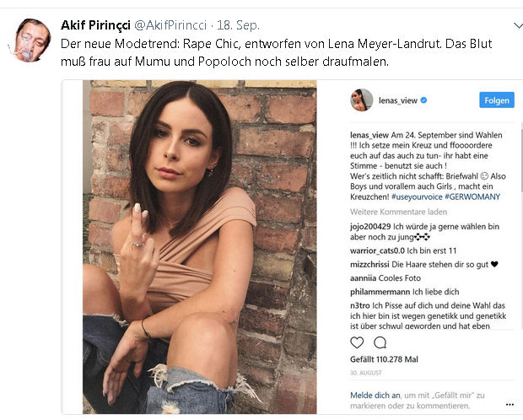Open commenter mizzchrissi's profile

(369, 265)
